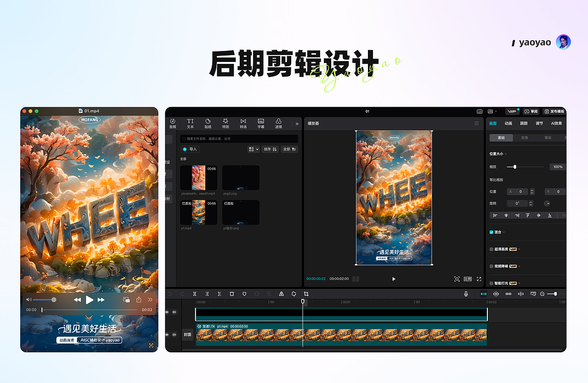The width and height of the screenshot is (588, 383).
Task: Expand more panels with the double-chevron
Action: tap(297, 124)
